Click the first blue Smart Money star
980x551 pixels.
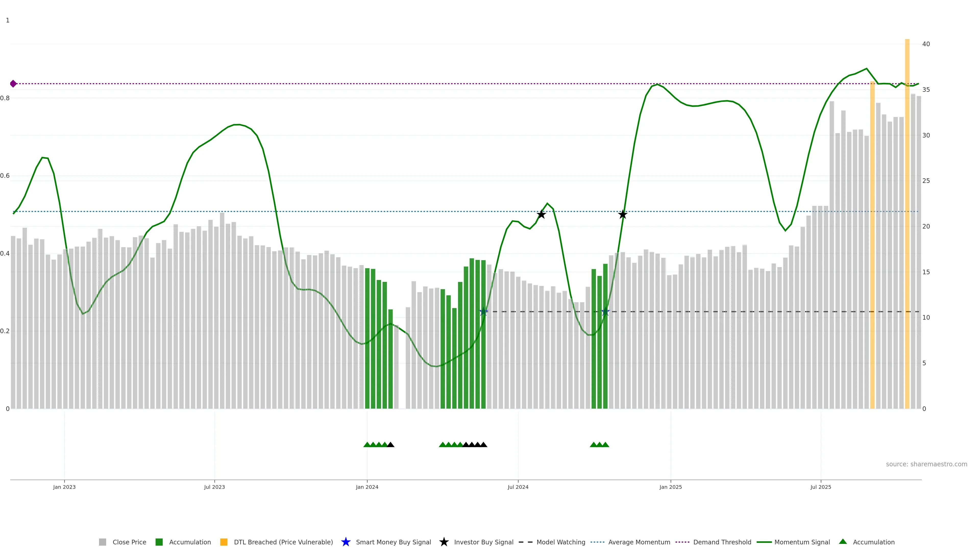coord(483,312)
